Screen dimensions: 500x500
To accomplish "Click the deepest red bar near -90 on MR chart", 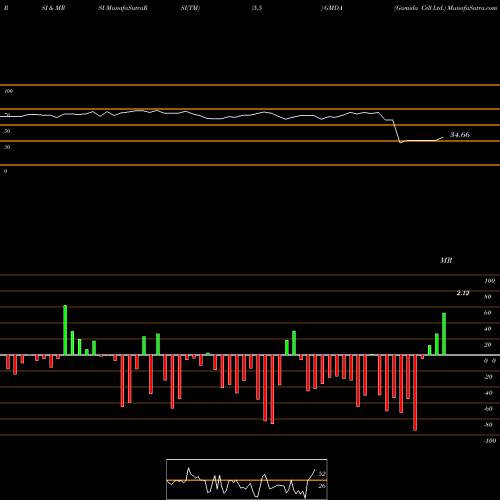I will (x=415, y=393).
